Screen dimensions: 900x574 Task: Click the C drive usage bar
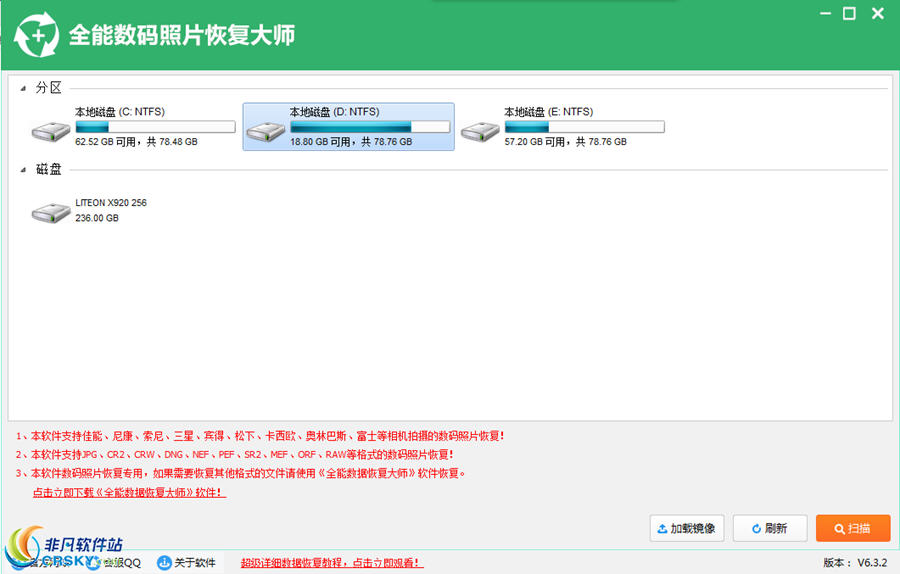[155, 127]
